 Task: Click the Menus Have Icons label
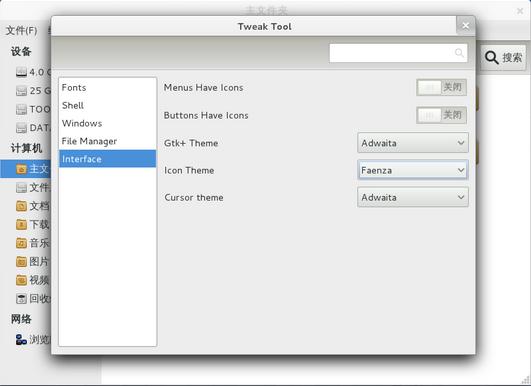click(x=204, y=88)
